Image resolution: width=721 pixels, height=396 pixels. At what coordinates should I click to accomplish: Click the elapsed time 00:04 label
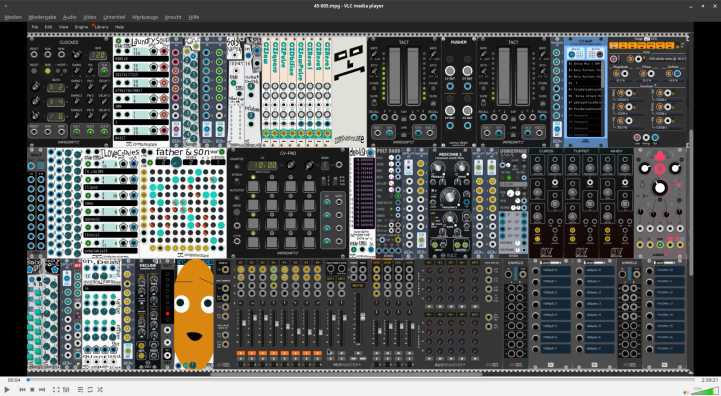[14, 380]
